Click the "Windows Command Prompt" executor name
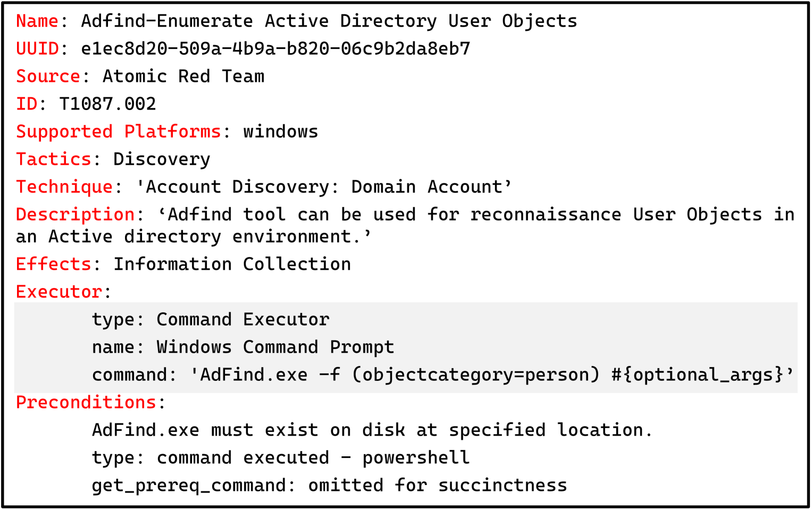The image size is (812, 510). point(275,347)
